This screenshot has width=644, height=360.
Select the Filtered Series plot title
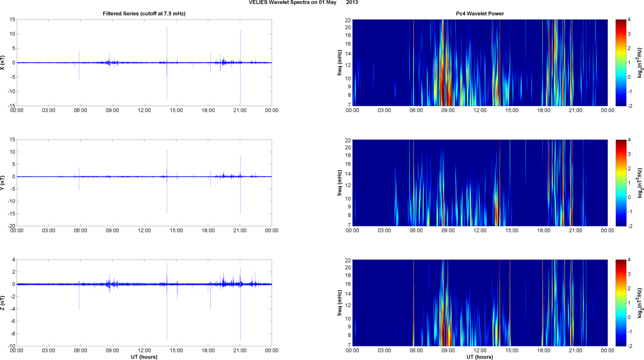[144, 14]
